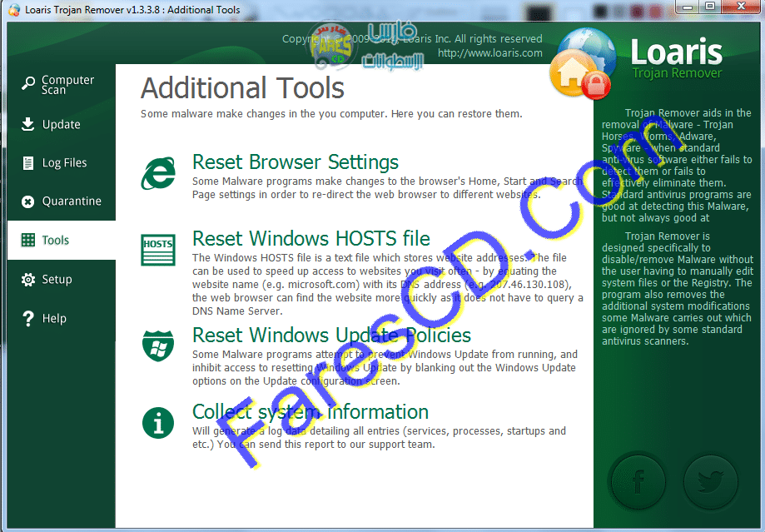
Task: Open the Log Files section
Action: 62,162
